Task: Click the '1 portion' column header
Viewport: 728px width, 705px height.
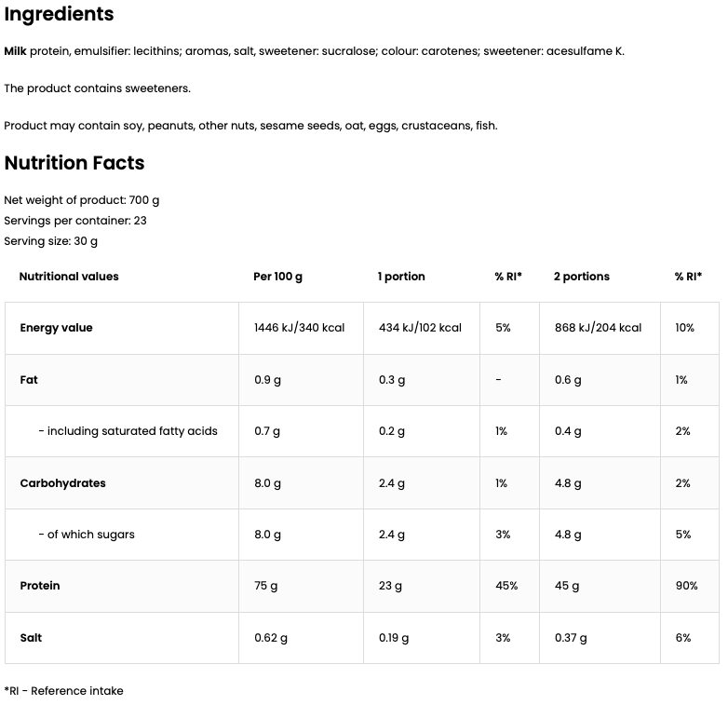Action: [x=401, y=277]
